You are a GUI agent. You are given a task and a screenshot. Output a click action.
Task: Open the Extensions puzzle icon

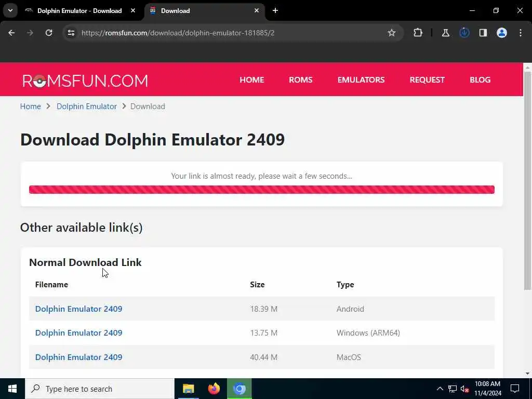point(418,33)
